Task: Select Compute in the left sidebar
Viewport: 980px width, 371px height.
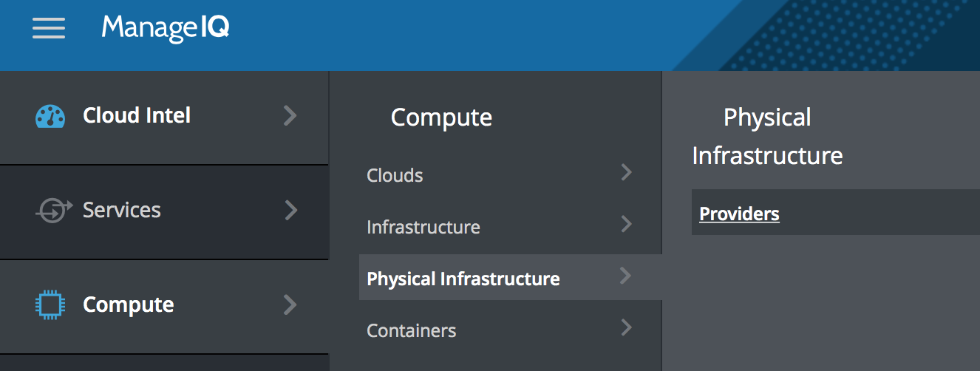Action: pos(164,305)
